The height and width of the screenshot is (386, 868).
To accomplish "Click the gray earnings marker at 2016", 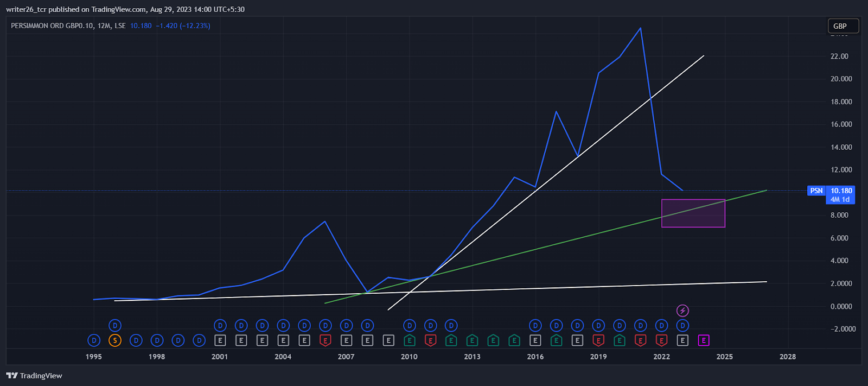I will point(535,340).
